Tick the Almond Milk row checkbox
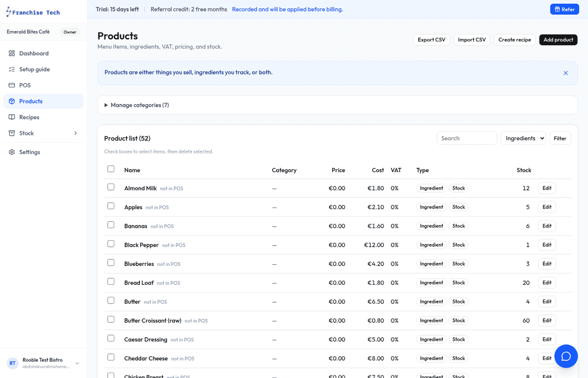Screen dimensions: 588x378 tap(111, 187)
